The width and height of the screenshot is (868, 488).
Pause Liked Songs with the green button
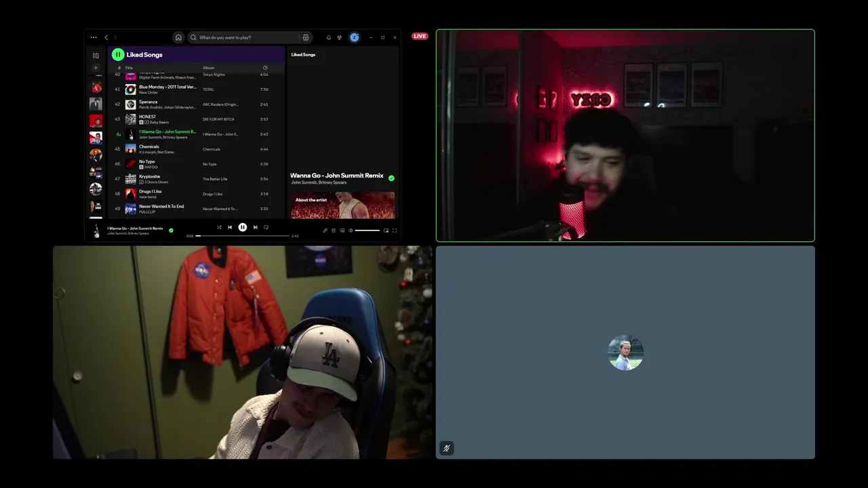pyautogui.click(x=118, y=54)
